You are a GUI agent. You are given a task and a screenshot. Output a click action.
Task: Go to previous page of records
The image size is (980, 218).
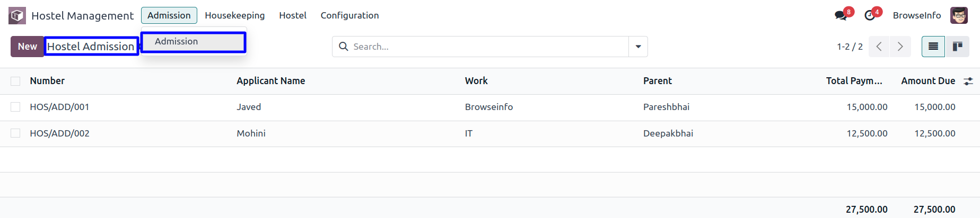click(x=879, y=47)
